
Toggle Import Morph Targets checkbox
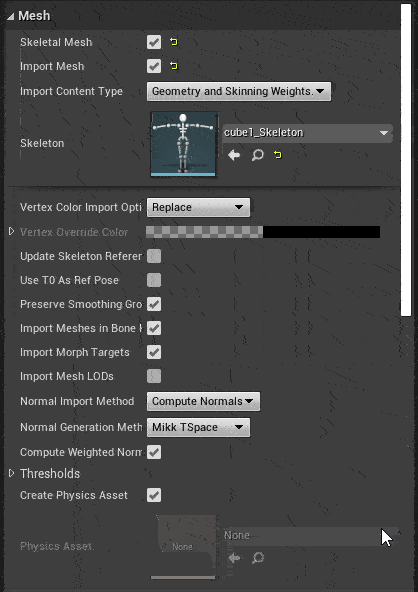pyautogui.click(x=154, y=352)
